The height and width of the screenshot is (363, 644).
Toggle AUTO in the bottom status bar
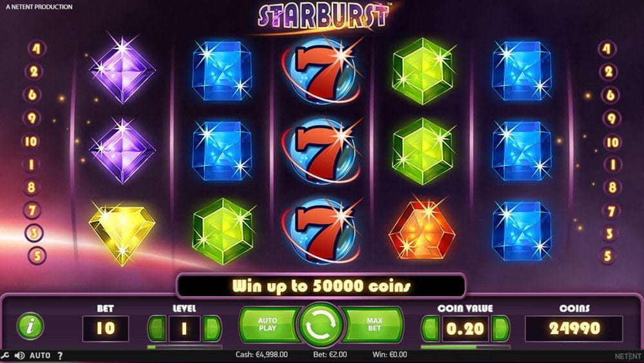pyautogui.click(x=40, y=355)
